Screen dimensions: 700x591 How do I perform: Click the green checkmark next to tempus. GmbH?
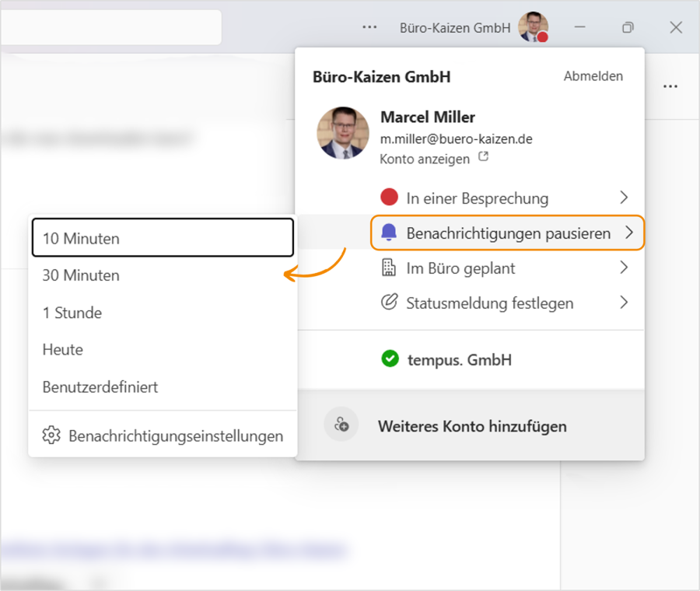390,358
